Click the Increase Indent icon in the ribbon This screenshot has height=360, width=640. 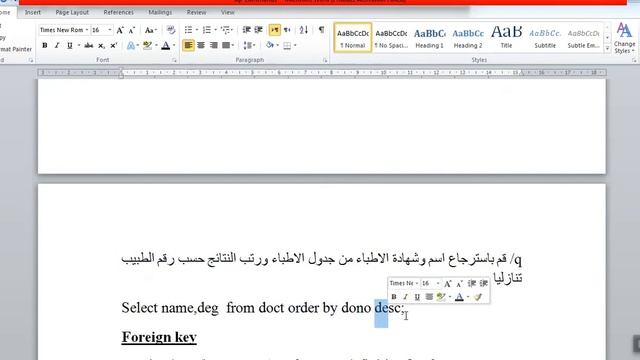click(x=258, y=30)
